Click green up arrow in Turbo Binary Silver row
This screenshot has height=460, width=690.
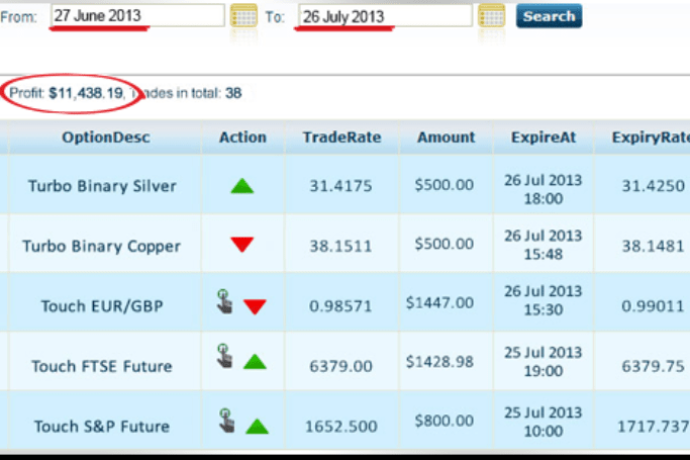pyautogui.click(x=242, y=186)
